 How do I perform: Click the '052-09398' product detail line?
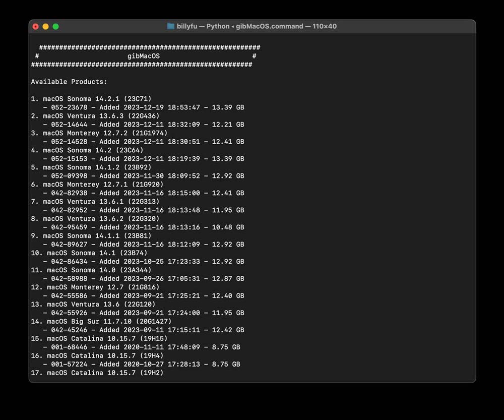tap(143, 176)
